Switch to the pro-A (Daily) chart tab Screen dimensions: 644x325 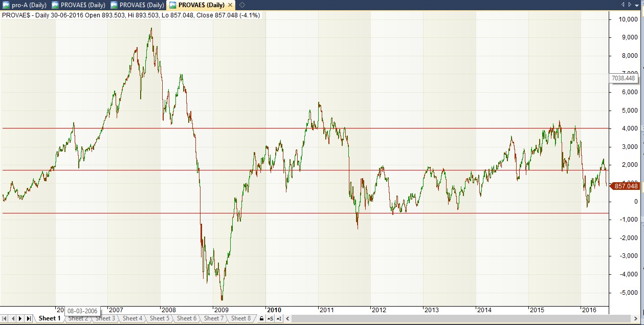click(x=25, y=5)
